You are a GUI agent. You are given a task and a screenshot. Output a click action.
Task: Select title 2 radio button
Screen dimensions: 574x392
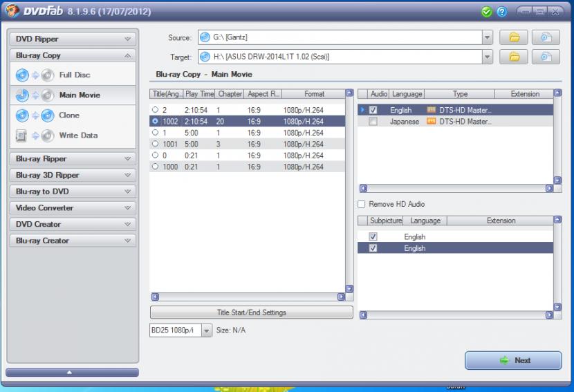[155, 109]
